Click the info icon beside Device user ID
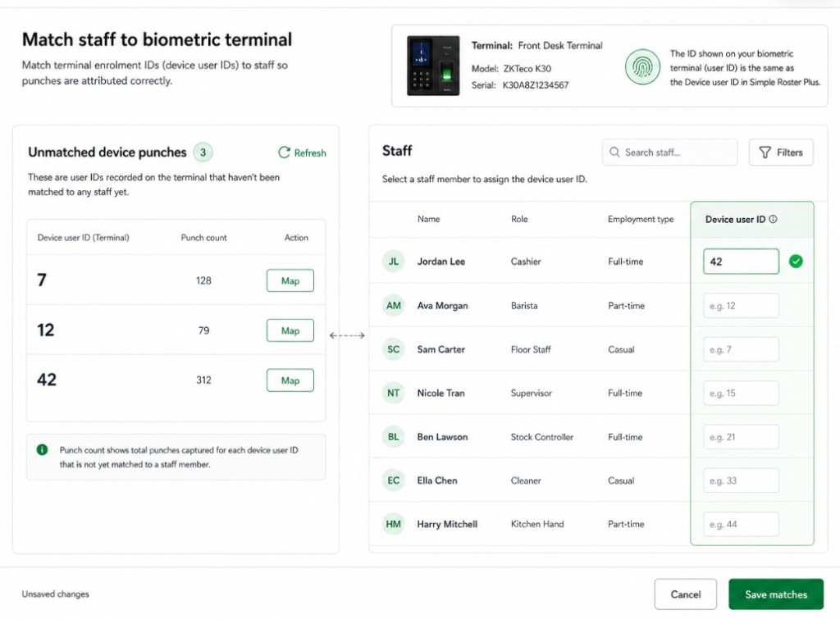The image size is (840, 619). click(773, 219)
